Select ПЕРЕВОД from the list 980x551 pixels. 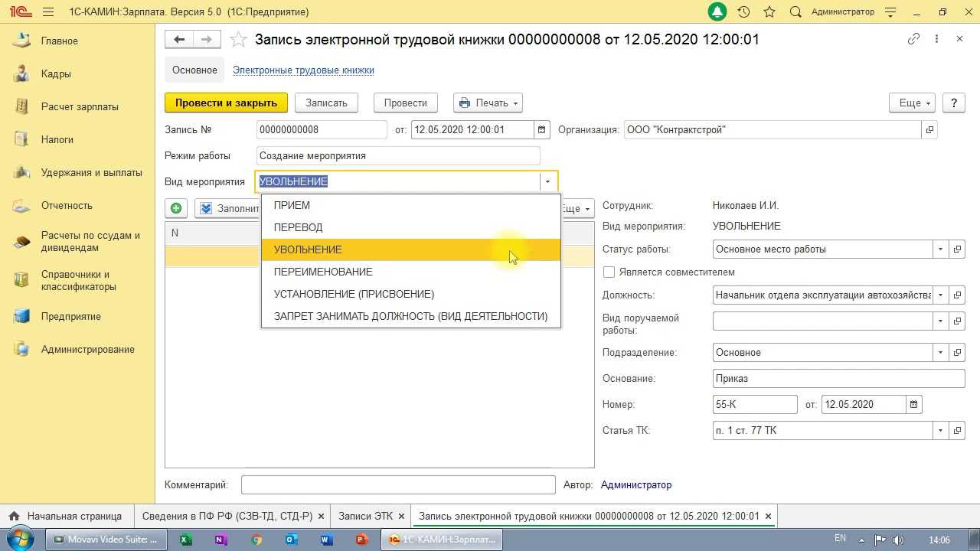[411, 228]
